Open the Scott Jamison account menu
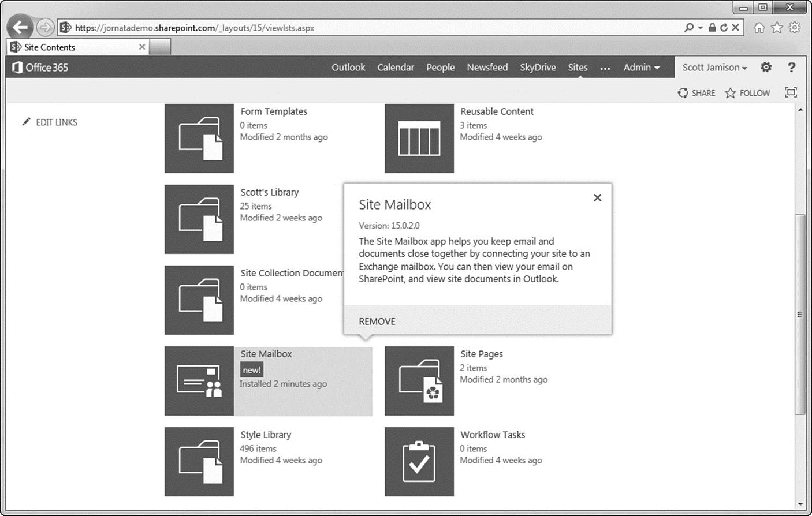This screenshot has width=812, height=516. pyautogui.click(x=715, y=68)
